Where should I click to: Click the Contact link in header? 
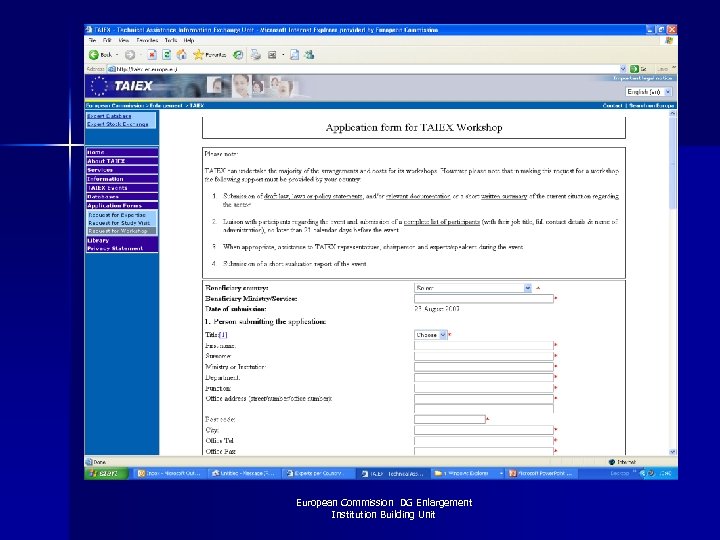(x=613, y=106)
